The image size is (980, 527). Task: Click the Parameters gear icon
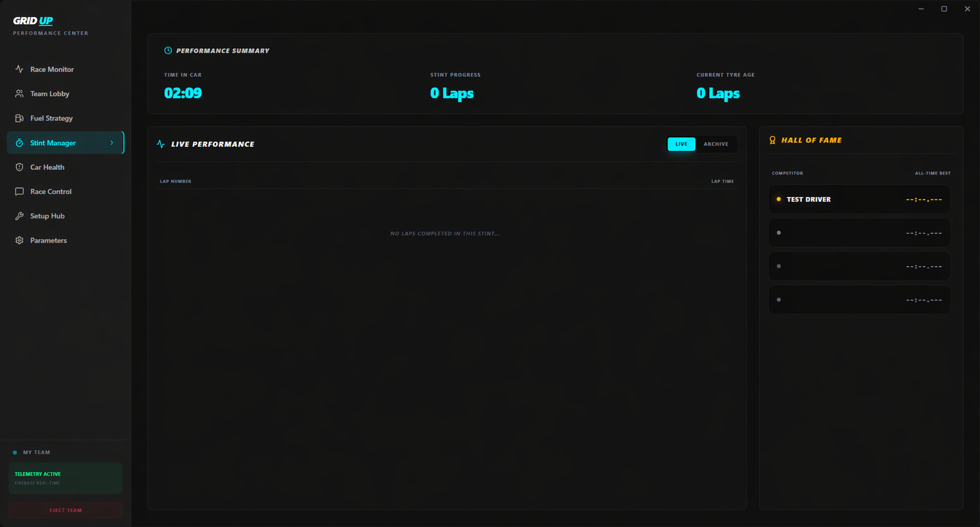coord(19,240)
